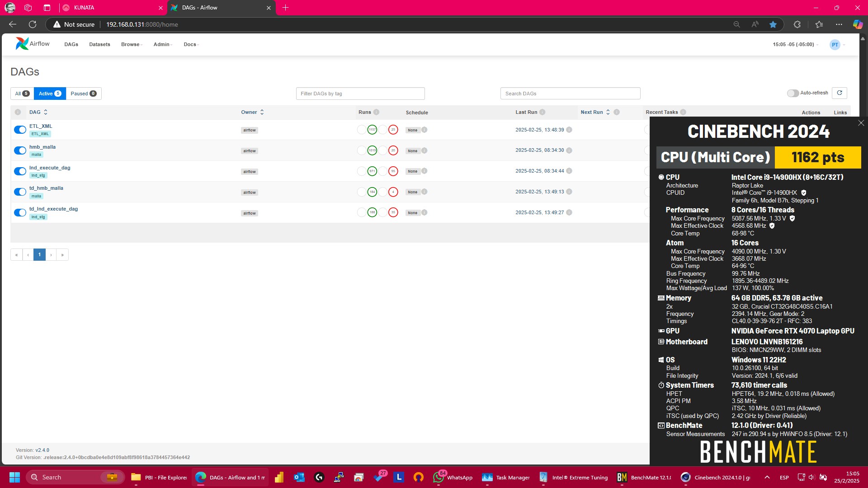Click the Airflow logo in navbar
The width and height of the screenshot is (868, 488).
tap(33, 44)
